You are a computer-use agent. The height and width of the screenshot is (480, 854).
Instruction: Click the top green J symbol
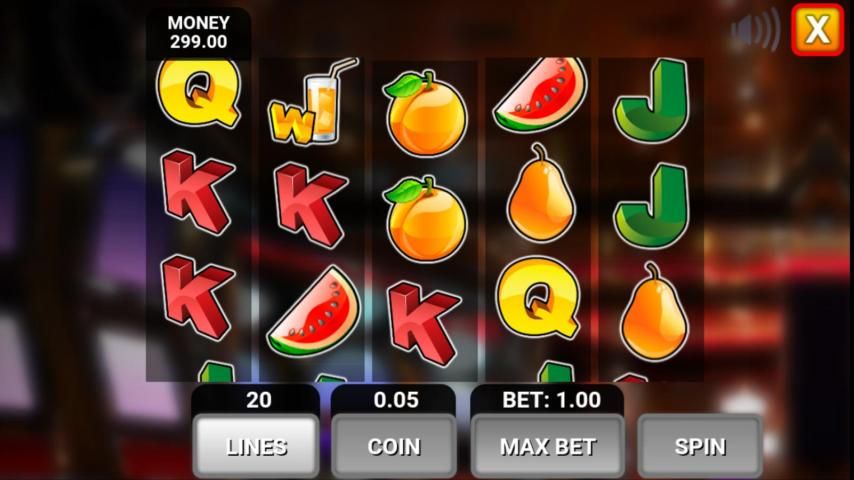pyautogui.click(x=652, y=101)
